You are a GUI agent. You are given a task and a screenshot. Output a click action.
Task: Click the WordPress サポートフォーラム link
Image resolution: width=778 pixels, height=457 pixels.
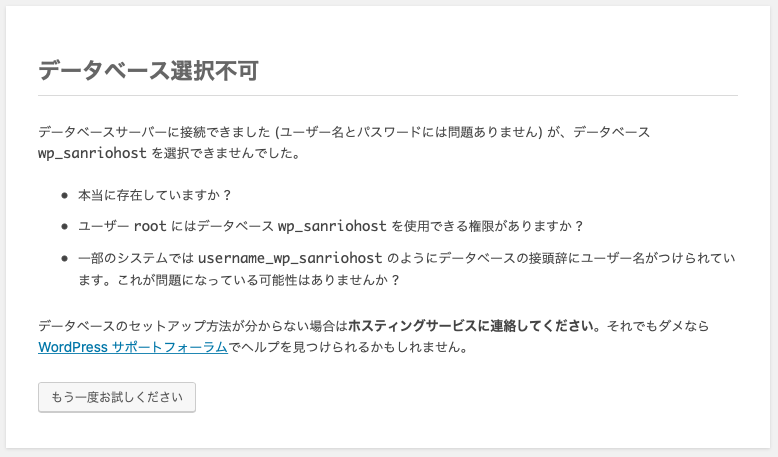pyautogui.click(x=133, y=348)
